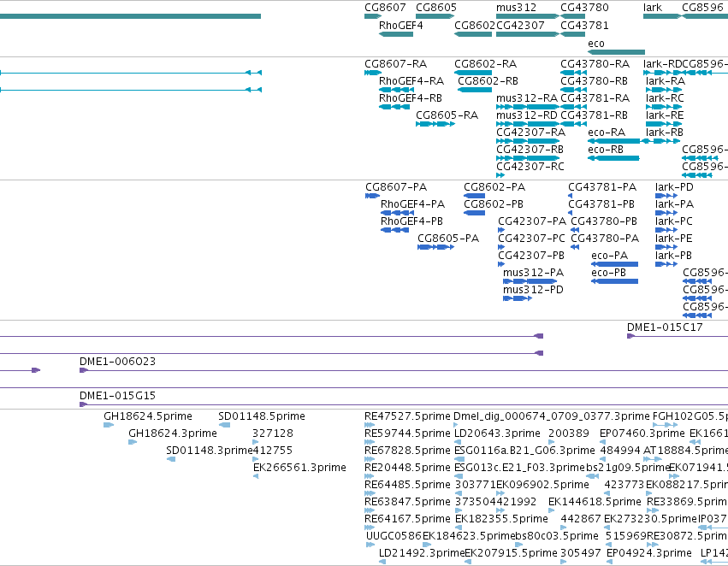Click the CG42307-PC protein feature

pyautogui.click(x=501, y=247)
